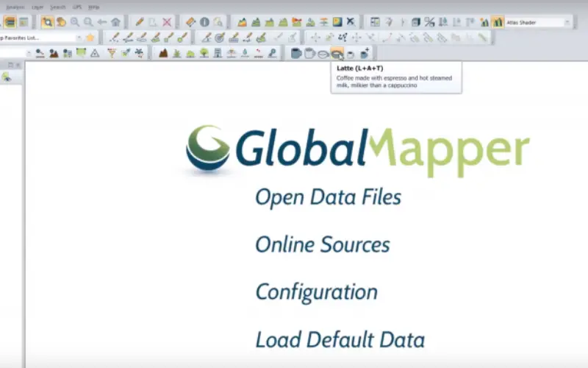
Task: Click the Zoom In magnifier icon
Action: click(75, 22)
